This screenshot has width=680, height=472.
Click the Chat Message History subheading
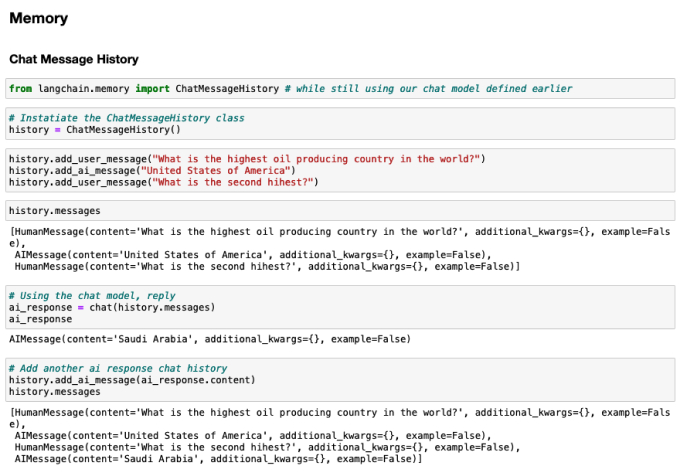(x=74, y=59)
